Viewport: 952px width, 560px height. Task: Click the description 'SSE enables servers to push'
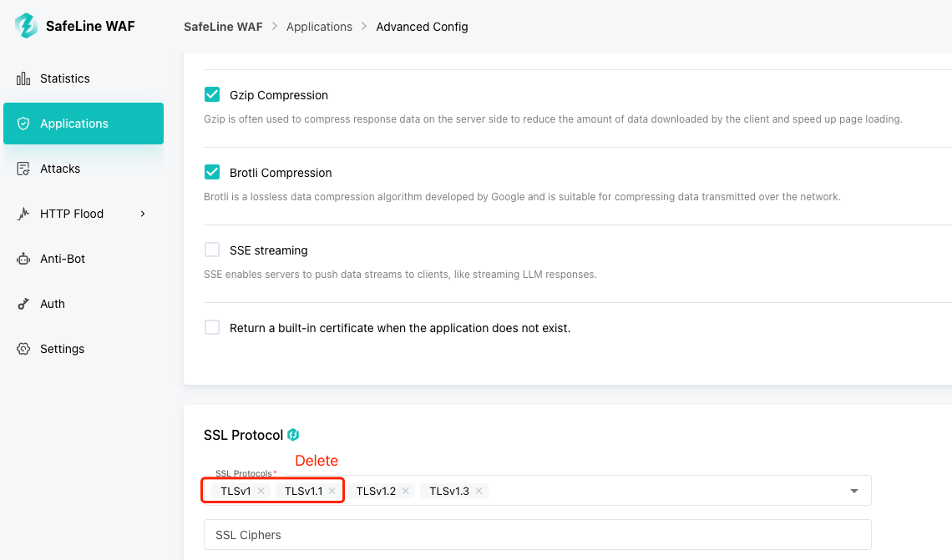point(400,275)
